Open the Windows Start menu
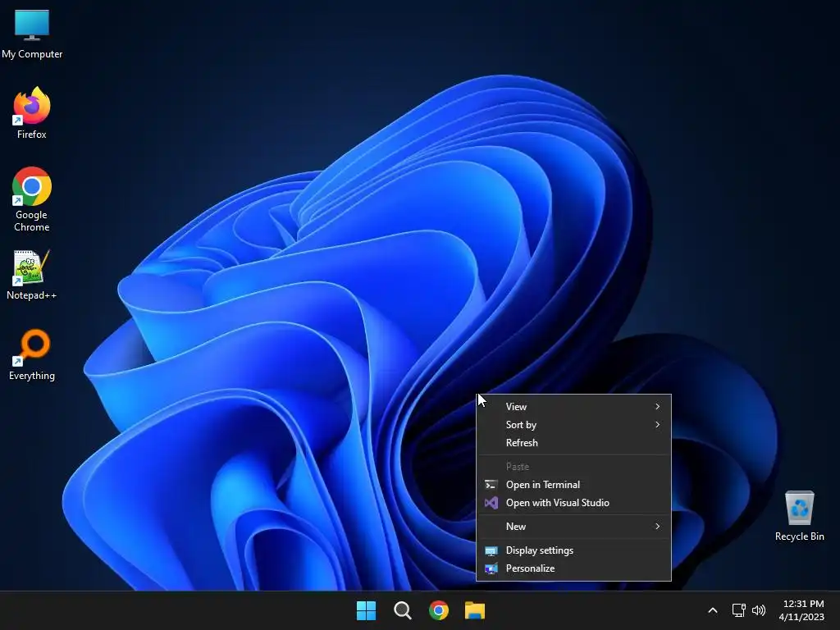This screenshot has height=630, width=840. pyautogui.click(x=367, y=610)
